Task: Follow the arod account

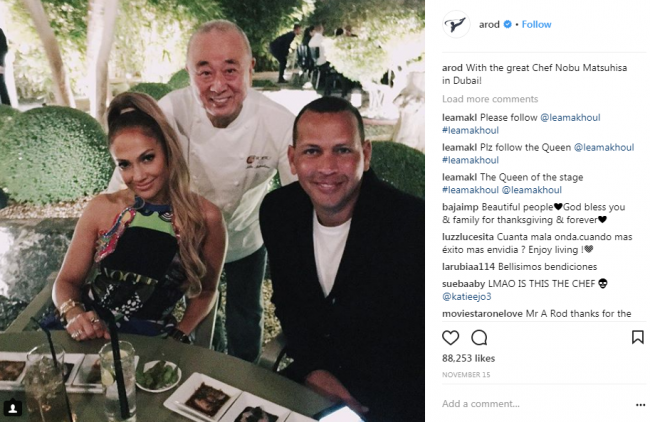Action: click(x=536, y=24)
